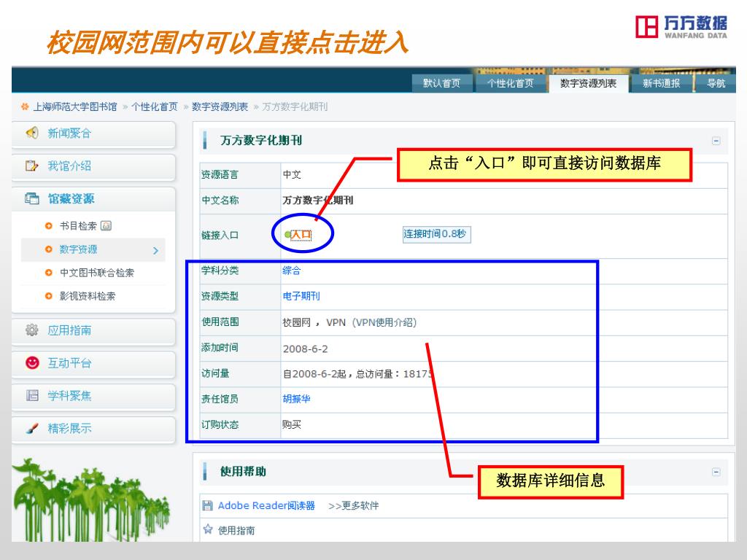Image resolution: width=747 pixels, height=560 pixels.
Task: Click the 入口 database entry link
Action: pos(301,235)
